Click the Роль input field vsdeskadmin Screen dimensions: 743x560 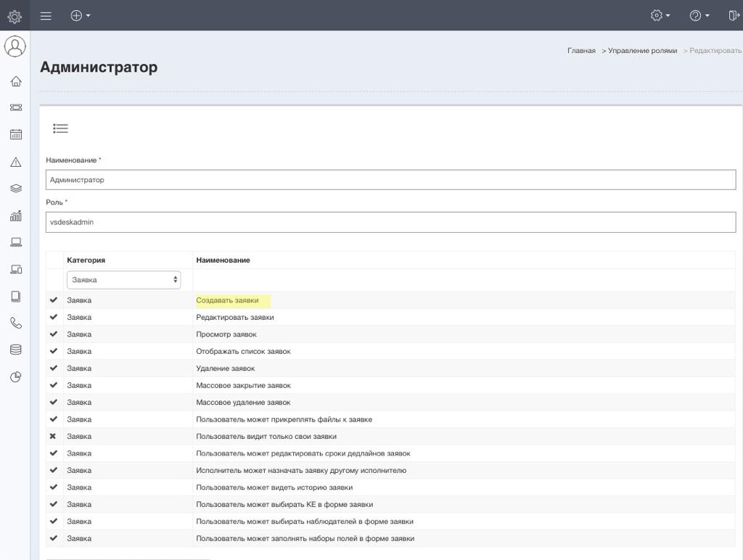pos(390,223)
